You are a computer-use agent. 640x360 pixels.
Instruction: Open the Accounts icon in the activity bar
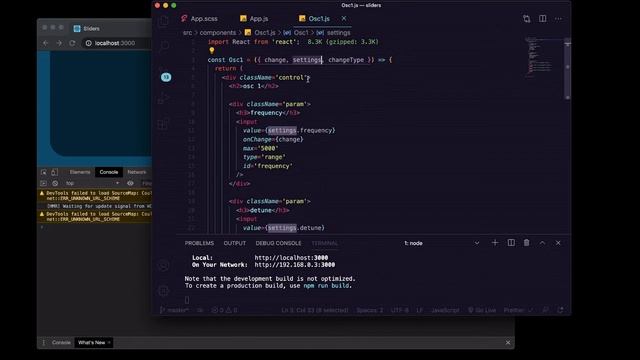(164, 265)
